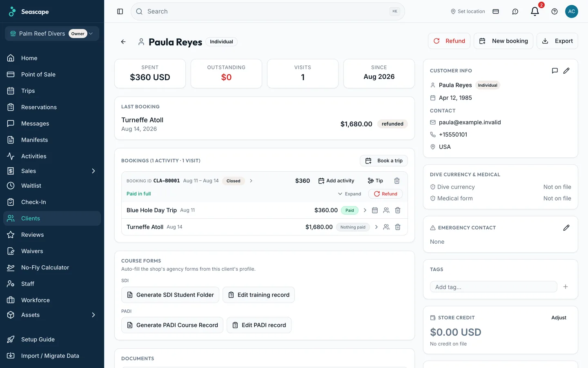Open participants icon on Blue Hole Day Trip row
The image size is (588, 368).
tap(386, 210)
